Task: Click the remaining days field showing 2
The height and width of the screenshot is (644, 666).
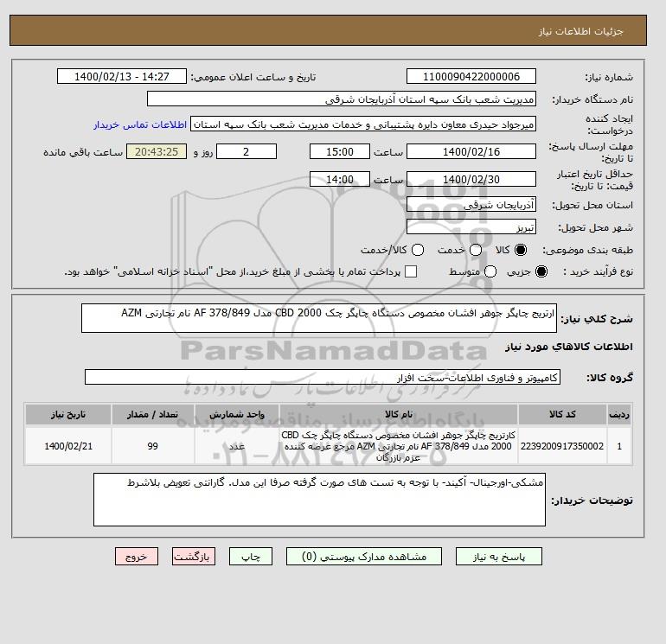Action: point(247,151)
